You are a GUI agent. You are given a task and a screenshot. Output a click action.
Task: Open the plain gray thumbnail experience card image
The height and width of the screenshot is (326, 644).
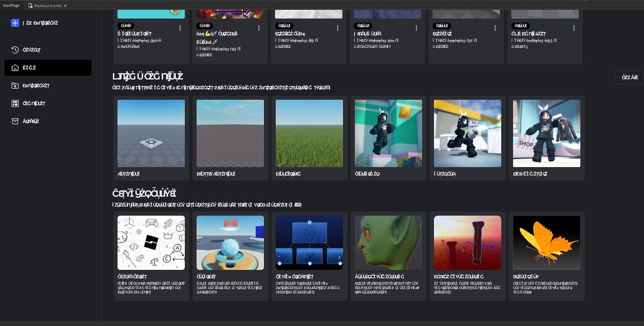(467, 14)
